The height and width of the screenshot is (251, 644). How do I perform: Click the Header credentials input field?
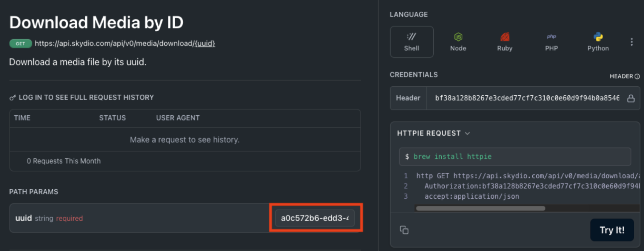point(527,98)
